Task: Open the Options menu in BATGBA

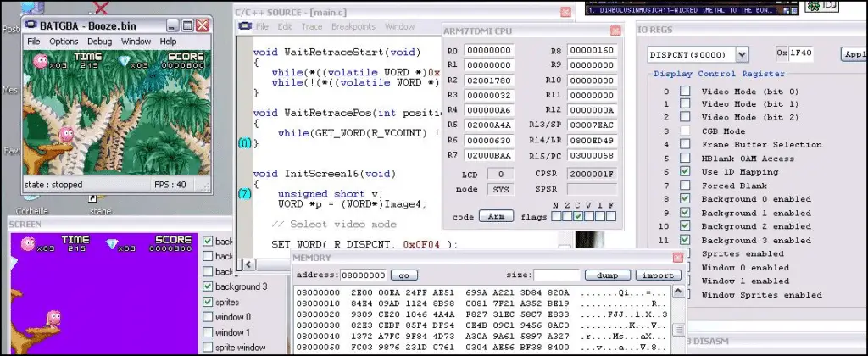Action: [x=64, y=42]
